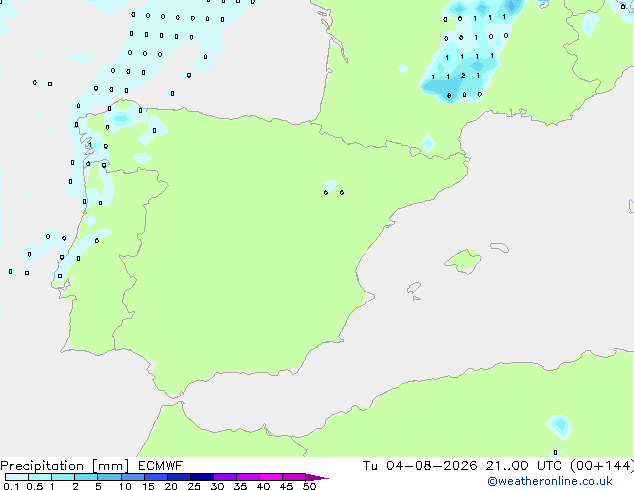
Task: Click the '50' legend scale label
Action: pos(309,486)
